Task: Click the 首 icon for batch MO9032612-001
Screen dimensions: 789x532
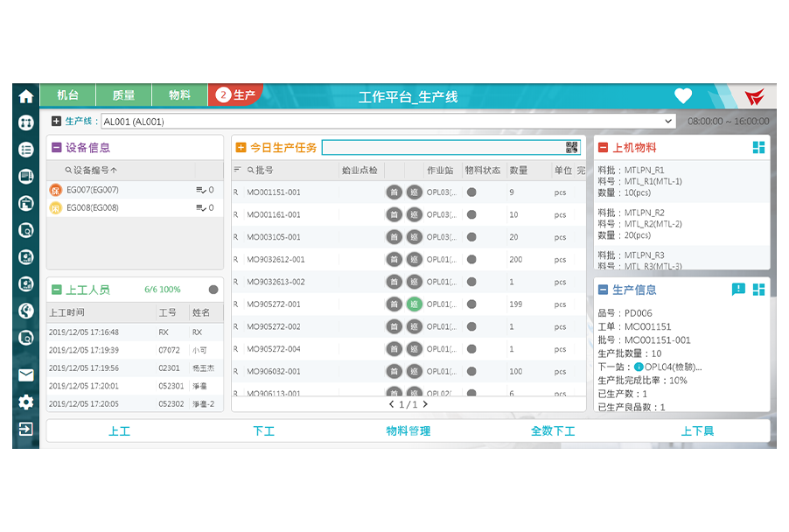Action: pos(394,259)
